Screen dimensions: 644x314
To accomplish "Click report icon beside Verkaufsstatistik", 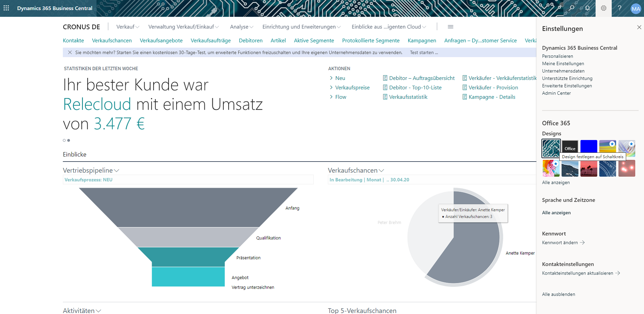I will 385,97.
